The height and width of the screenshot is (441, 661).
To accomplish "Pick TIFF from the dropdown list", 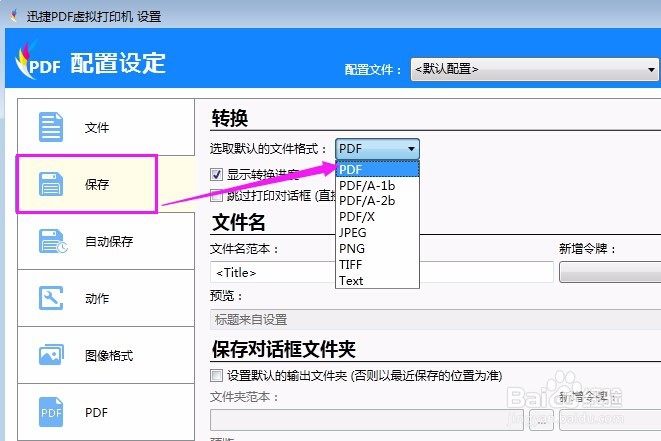I will tap(377, 265).
